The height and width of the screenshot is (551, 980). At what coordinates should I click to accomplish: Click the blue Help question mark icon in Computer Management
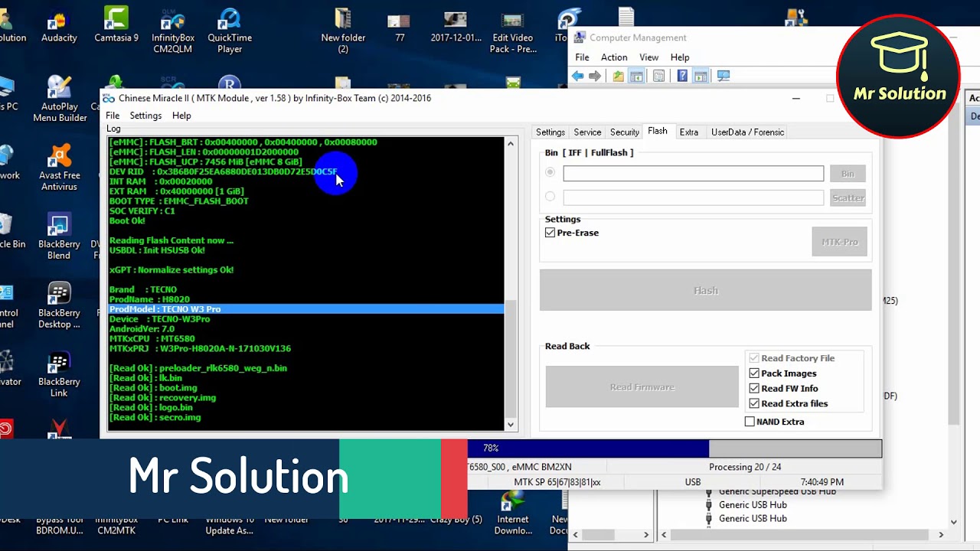682,76
